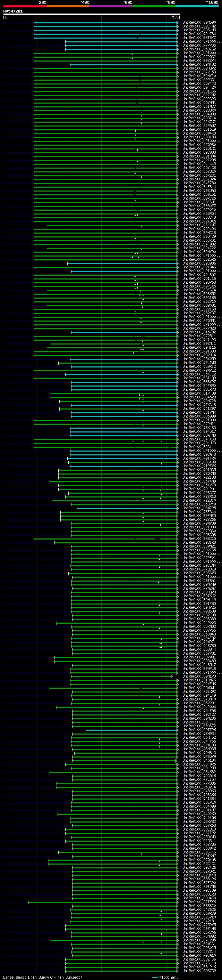The height and width of the screenshot is (980, 222).
Task: Select hit label UniRef100_Q9M590
Action: (199, 23)
